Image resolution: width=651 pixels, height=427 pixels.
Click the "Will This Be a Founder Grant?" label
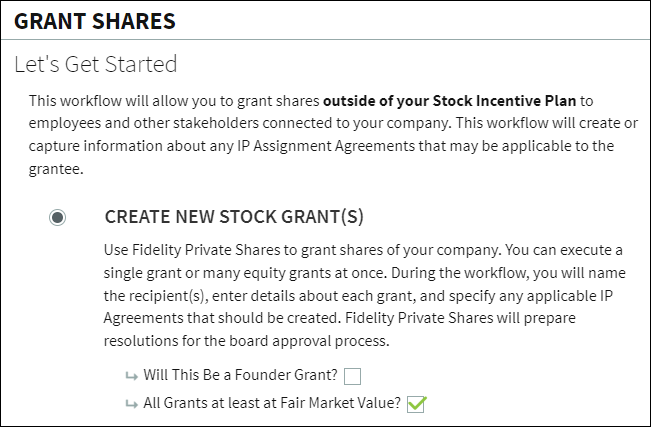point(240,377)
